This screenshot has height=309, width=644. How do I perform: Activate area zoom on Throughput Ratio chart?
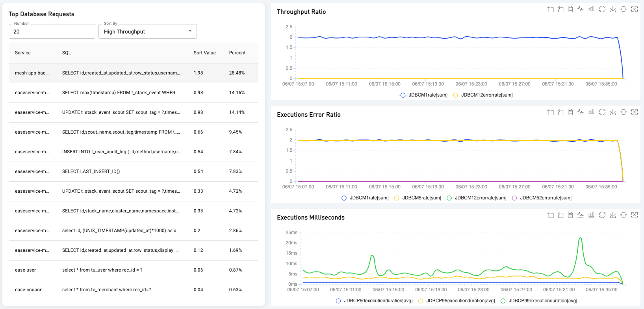[551, 9]
